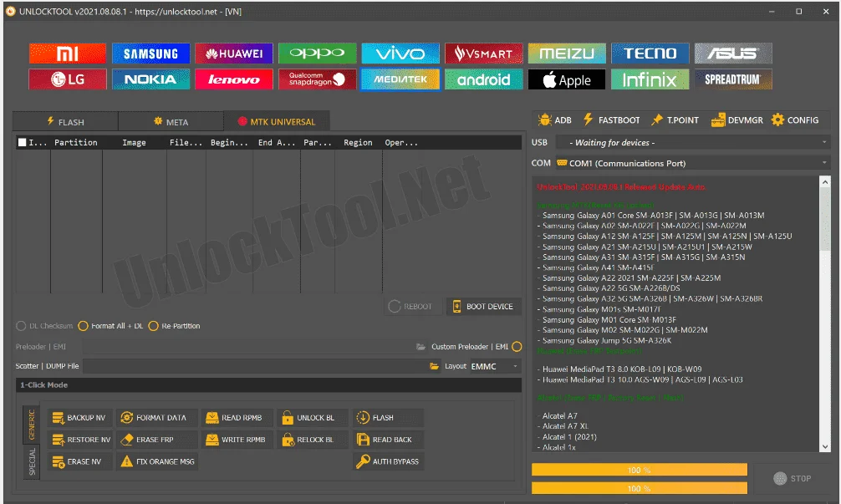This screenshot has width=841, height=504.
Task: Pick the Nokia brand tile
Action: [x=150, y=79]
